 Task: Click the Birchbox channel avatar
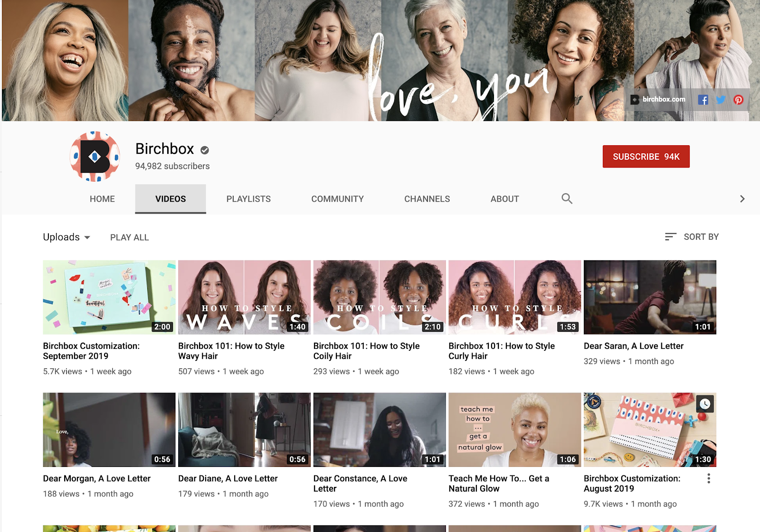[x=95, y=157]
